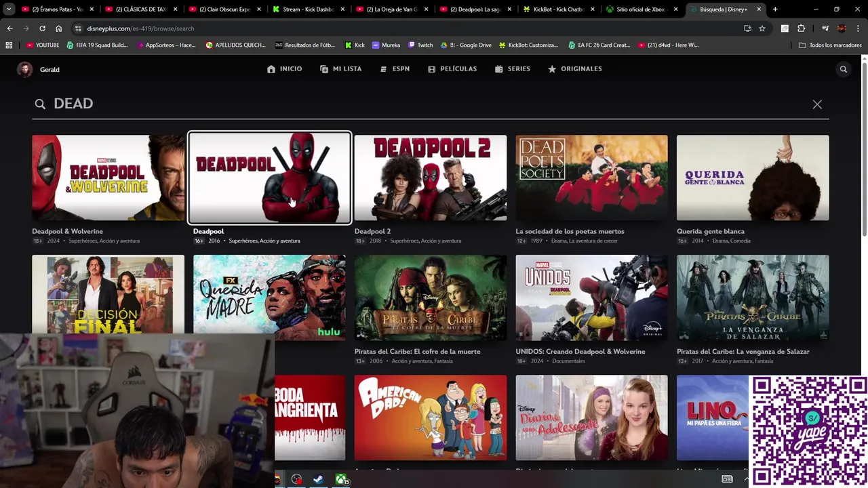The height and width of the screenshot is (488, 868).
Task: Open MI LISTA in the navigation
Action: click(341, 69)
